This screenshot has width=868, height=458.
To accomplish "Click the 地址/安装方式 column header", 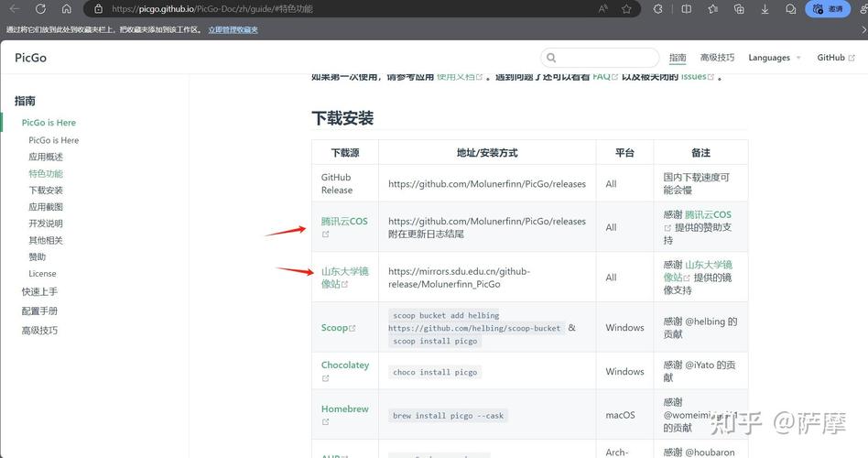I will click(x=487, y=153).
